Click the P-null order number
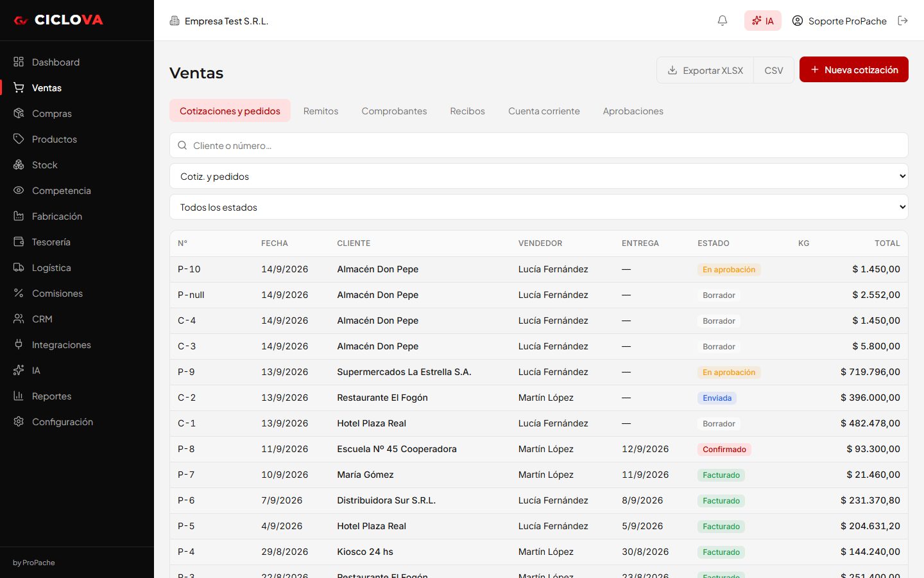Screen dimensions: 924x578 click(x=191, y=295)
